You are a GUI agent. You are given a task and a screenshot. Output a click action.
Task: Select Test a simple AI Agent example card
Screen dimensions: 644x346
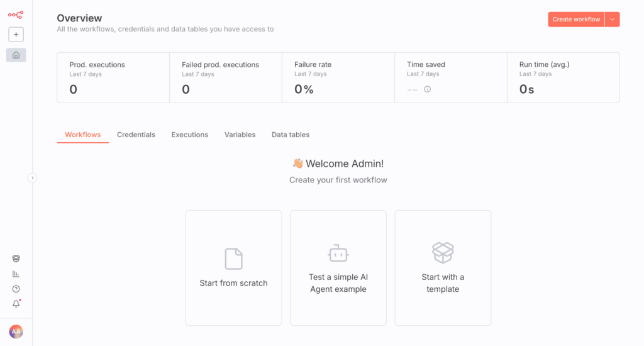(x=338, y=268)
